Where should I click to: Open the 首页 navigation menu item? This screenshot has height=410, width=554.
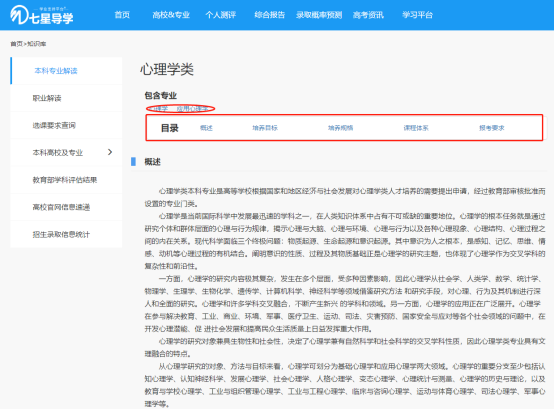(x=122, y=15)
